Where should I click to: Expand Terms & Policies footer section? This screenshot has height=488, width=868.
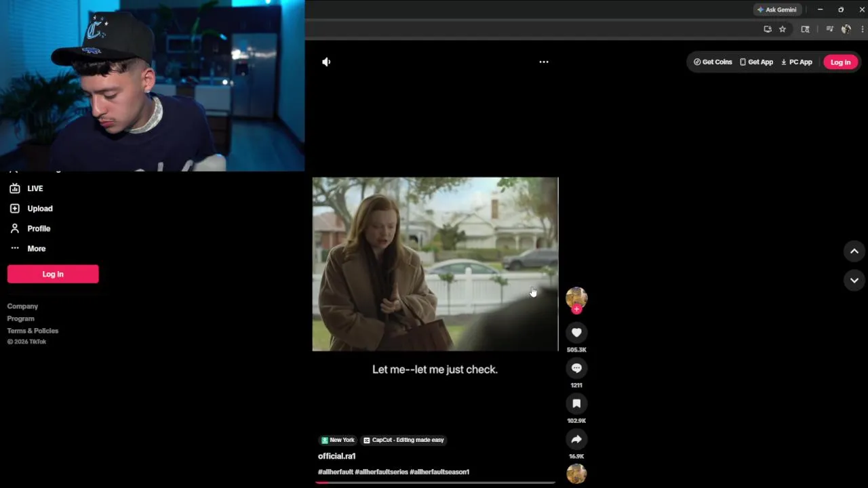[33, 331]
